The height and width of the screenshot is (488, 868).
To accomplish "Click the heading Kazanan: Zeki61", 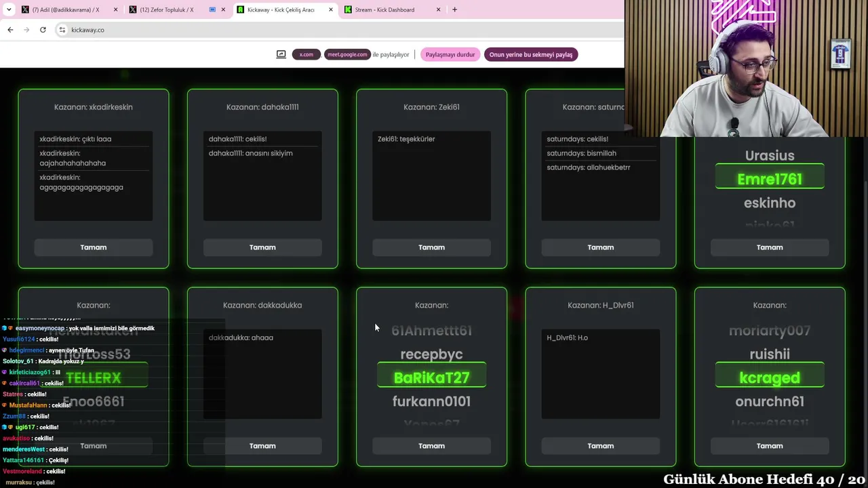I will coord(431,107).
